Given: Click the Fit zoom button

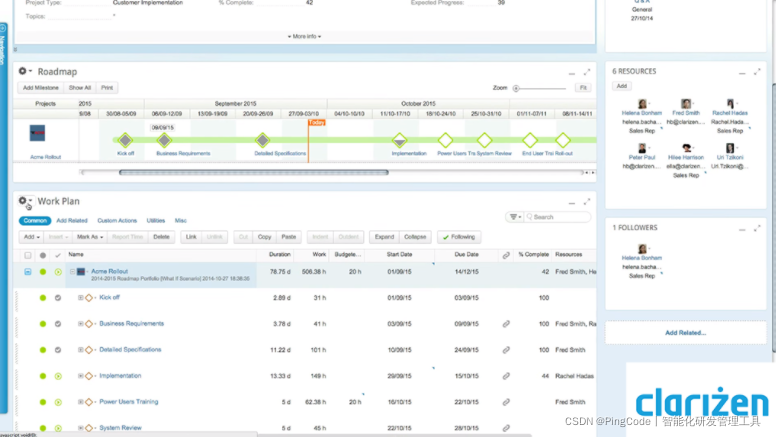Looking at the screenshot, I should (583, 88).
